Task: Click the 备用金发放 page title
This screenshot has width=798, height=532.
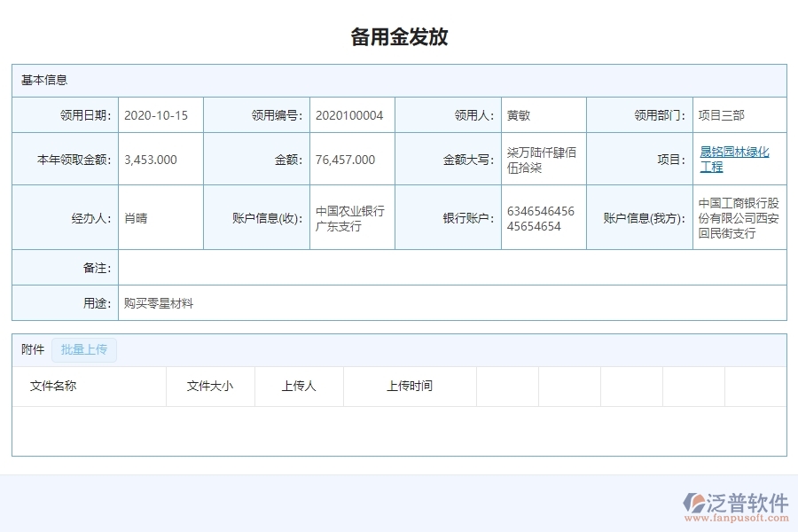Action: (399, 36)
